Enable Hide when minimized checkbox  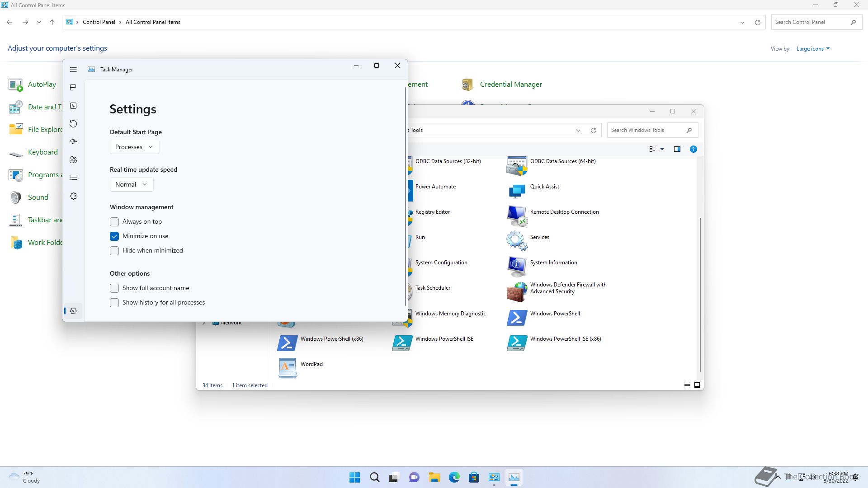pyautogui.click(x=114, y=251)
